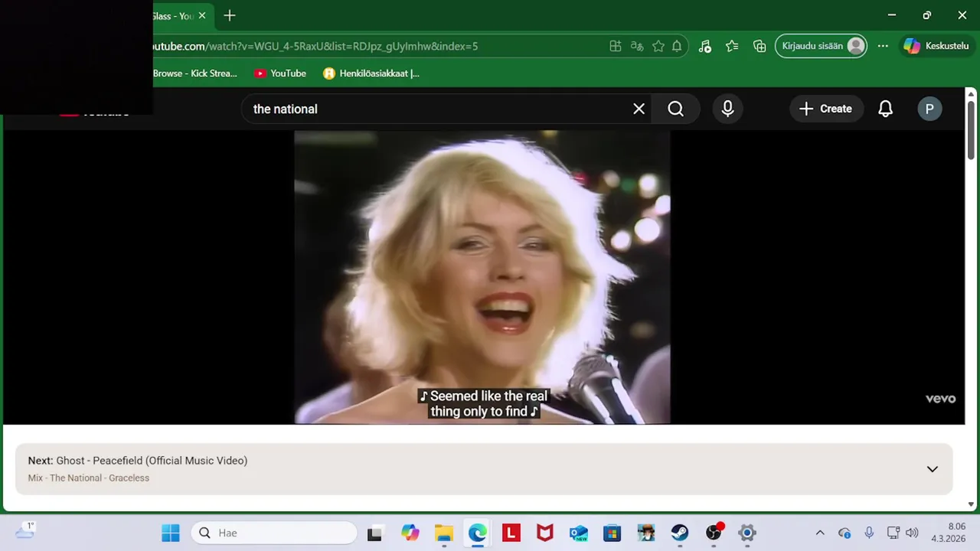This screenshot has height=551, width=980.
Task: Open Windows Start menu
Action: point(170,533)
